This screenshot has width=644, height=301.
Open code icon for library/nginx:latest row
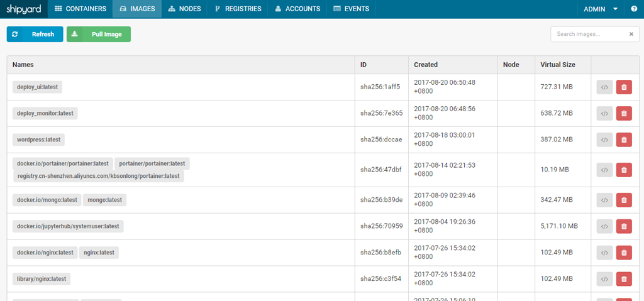(604, 279)
